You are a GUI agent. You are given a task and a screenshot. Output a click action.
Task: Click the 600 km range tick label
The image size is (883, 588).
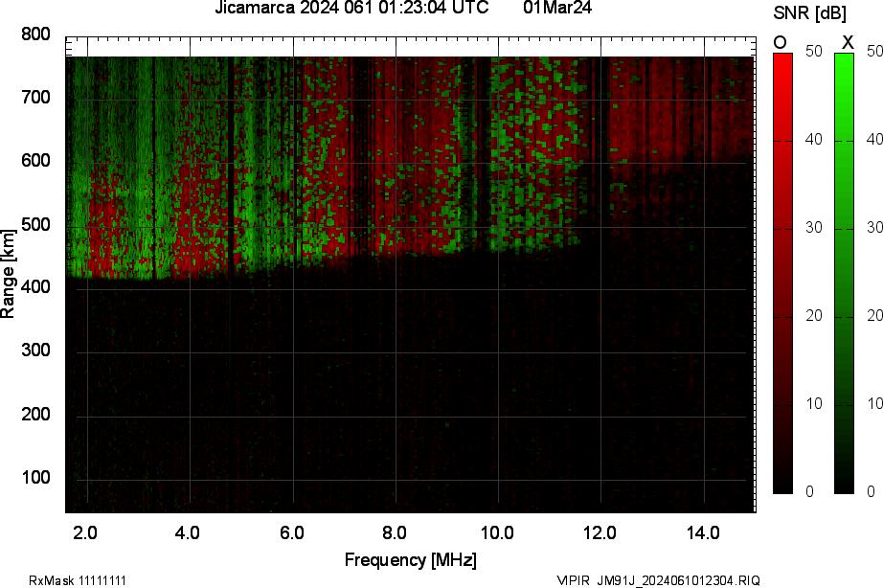35,161
